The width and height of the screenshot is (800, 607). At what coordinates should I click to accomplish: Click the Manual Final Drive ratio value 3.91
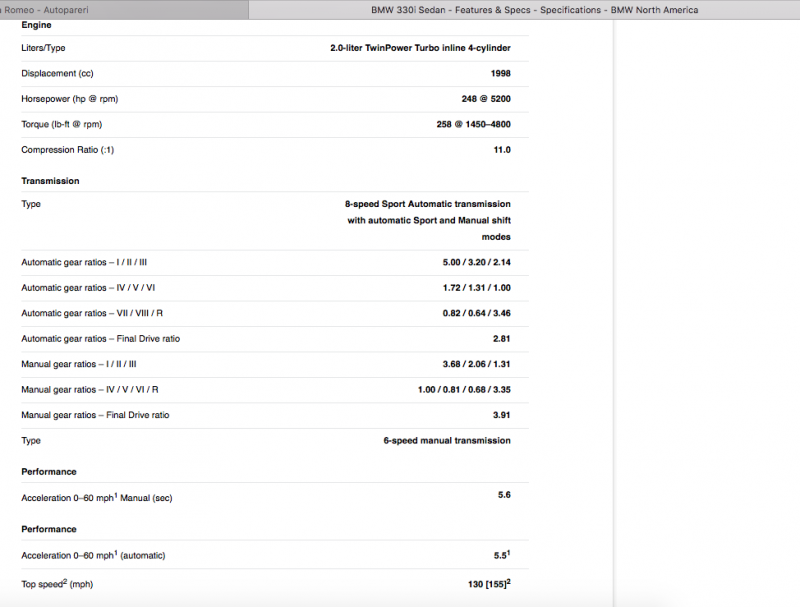coord(501,415)
